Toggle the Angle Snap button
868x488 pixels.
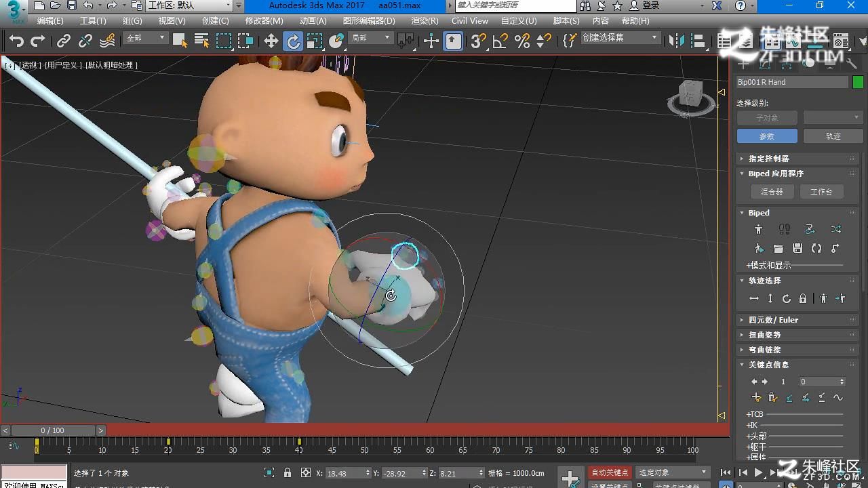click(x=500, y=41)
